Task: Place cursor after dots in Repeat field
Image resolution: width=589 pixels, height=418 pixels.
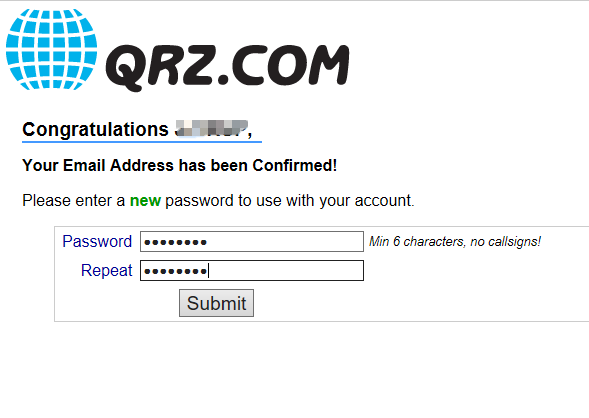Action: [209, 271]
